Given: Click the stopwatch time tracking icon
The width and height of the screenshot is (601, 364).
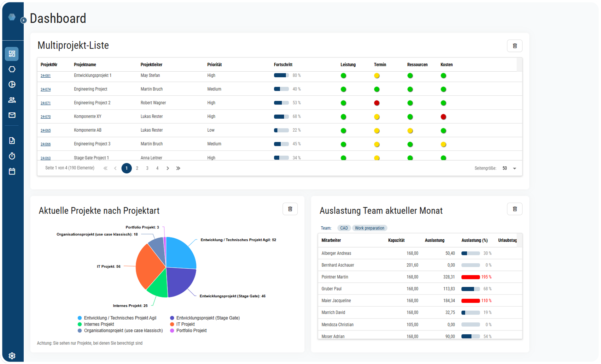Looking at the screenshot, I should point(12,156).
